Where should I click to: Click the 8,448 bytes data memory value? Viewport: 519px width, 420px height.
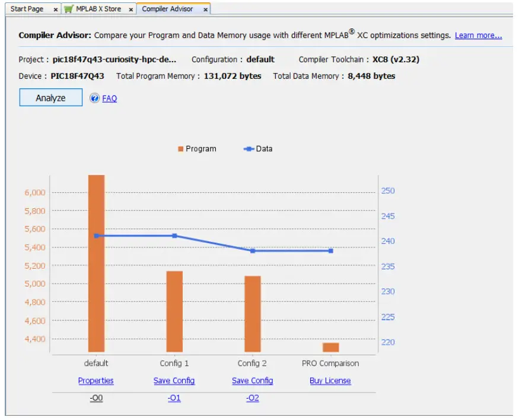point(371,76)
